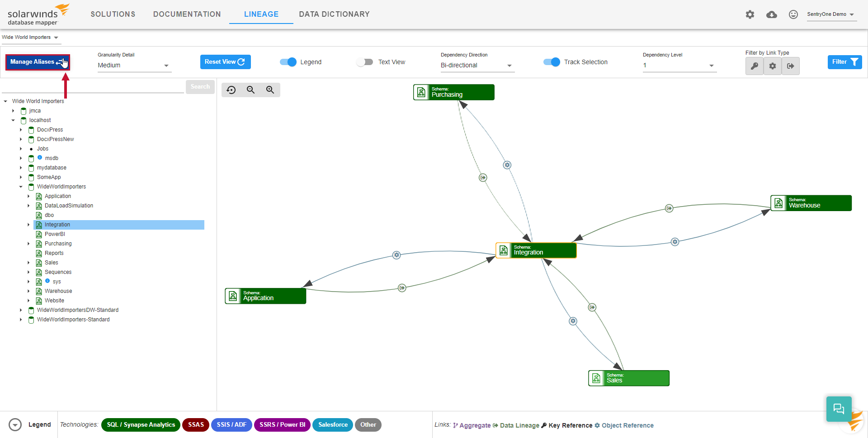Click data lineage link from Warehouse to Integration
The width and height of the screenshot is (868, 438).
(x=669, y=208)
